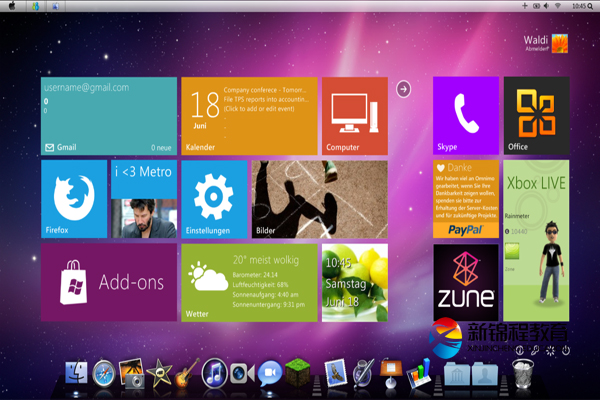This screenshot has height=400, width=600.
Task: Launch the Skype phone tile
Action: pos(466,116)
